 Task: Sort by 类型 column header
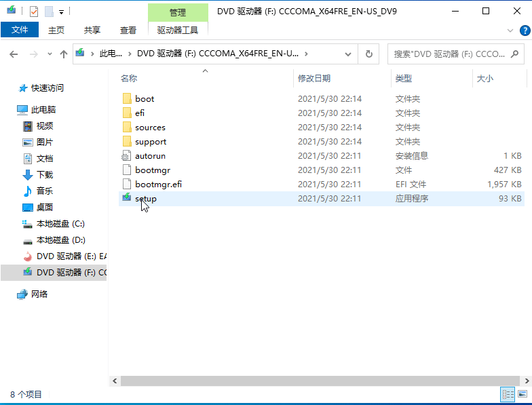(x=403, y=79)
